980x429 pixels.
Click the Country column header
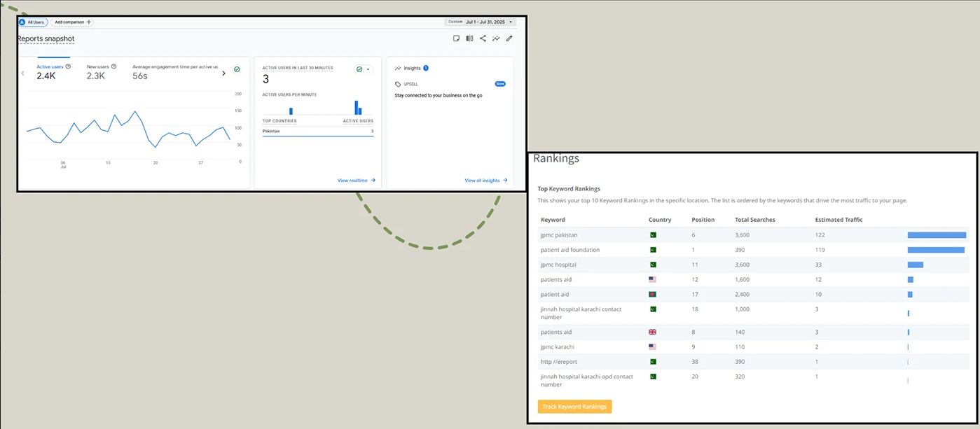click(660, 220)
